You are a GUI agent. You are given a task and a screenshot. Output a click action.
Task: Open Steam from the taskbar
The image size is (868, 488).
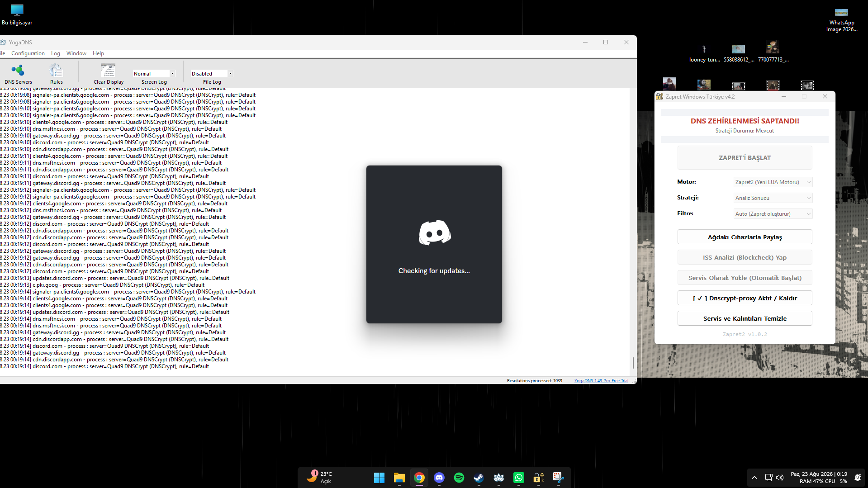tap(479, 478)
